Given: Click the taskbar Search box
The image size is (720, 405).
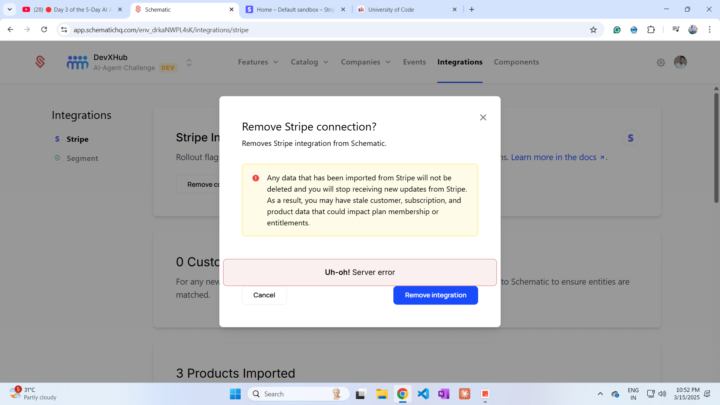Looking at the screenshot, I should [x=298, y=394].
